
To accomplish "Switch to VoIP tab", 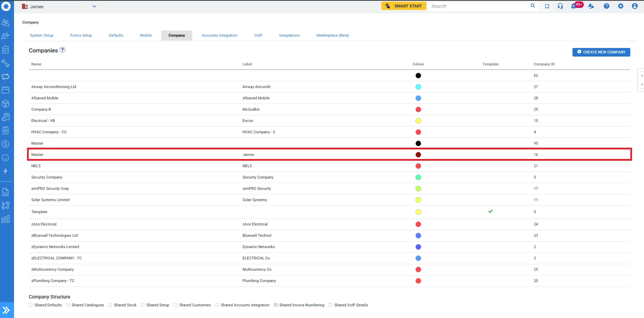I will coord(258,35).
